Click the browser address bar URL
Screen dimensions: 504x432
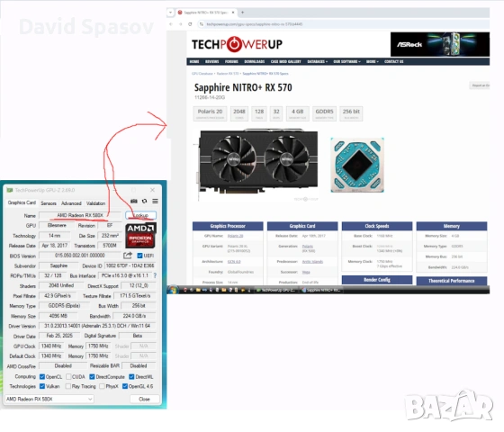click(254, 24)
